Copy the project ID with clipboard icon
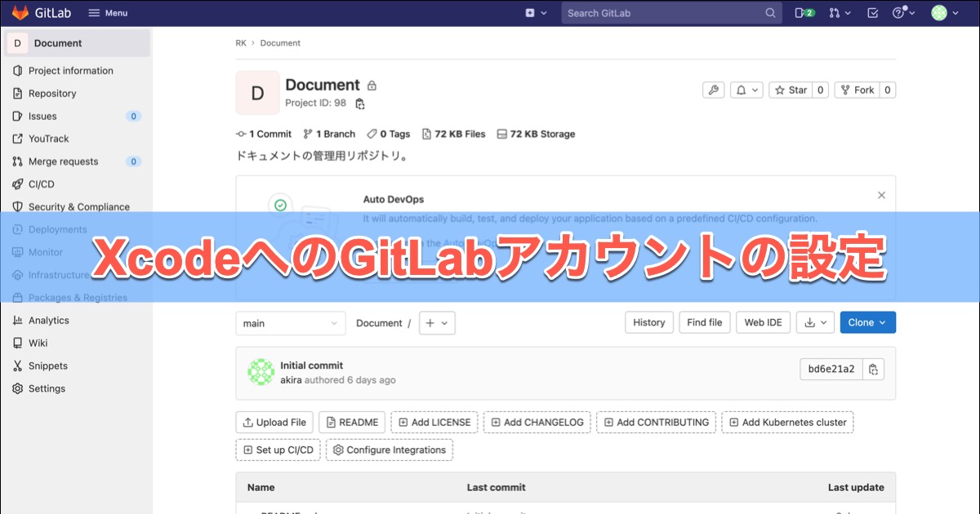 click(x=360, y=104)
